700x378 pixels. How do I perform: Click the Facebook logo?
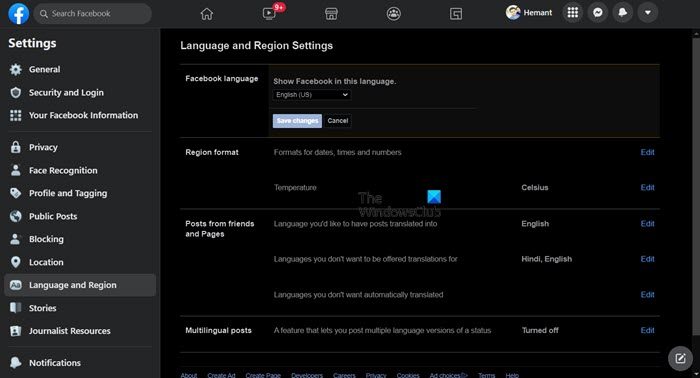pyautogui.click(x=19, y=13)
